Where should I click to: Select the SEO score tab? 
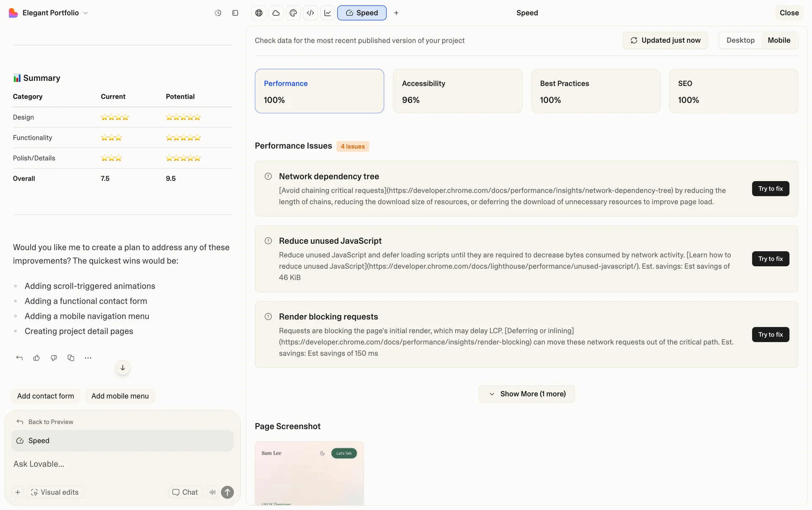click(x=733, y=91)
